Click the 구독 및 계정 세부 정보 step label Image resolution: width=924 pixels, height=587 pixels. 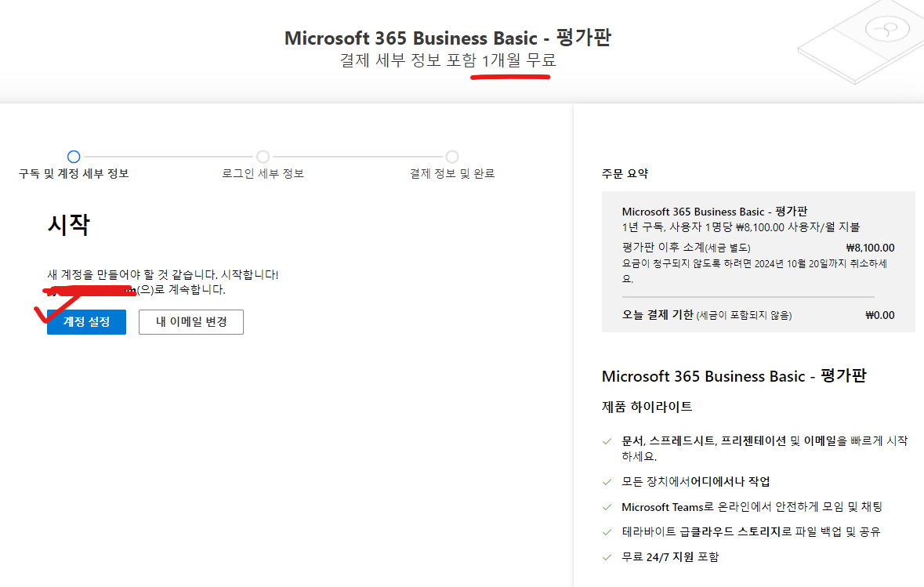click(x=74, y=174)
